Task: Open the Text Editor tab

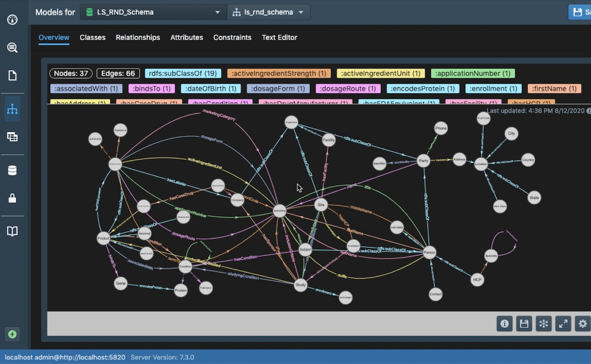Action: [x=279, y=37]
